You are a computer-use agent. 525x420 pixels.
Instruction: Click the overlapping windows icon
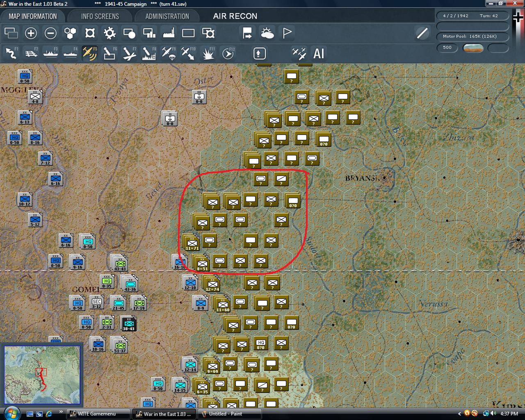[11, 33]
